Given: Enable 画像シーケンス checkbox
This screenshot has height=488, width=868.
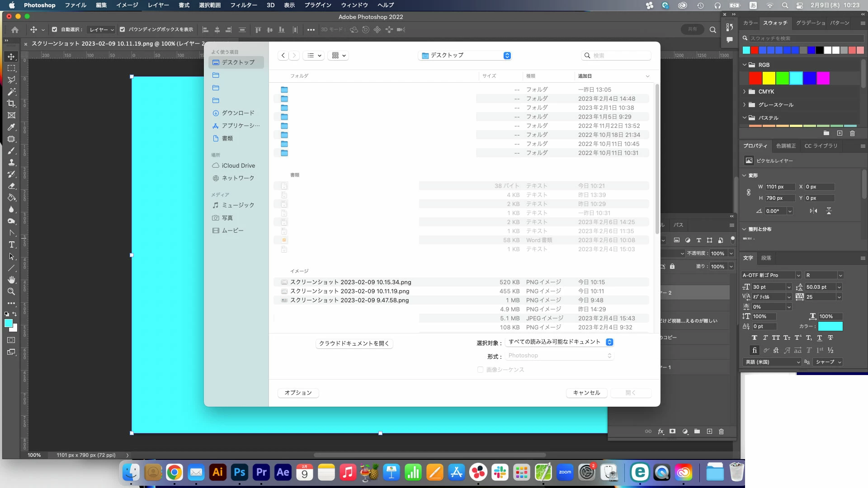Looking at the screenshot, I should [x=480, y=370].
